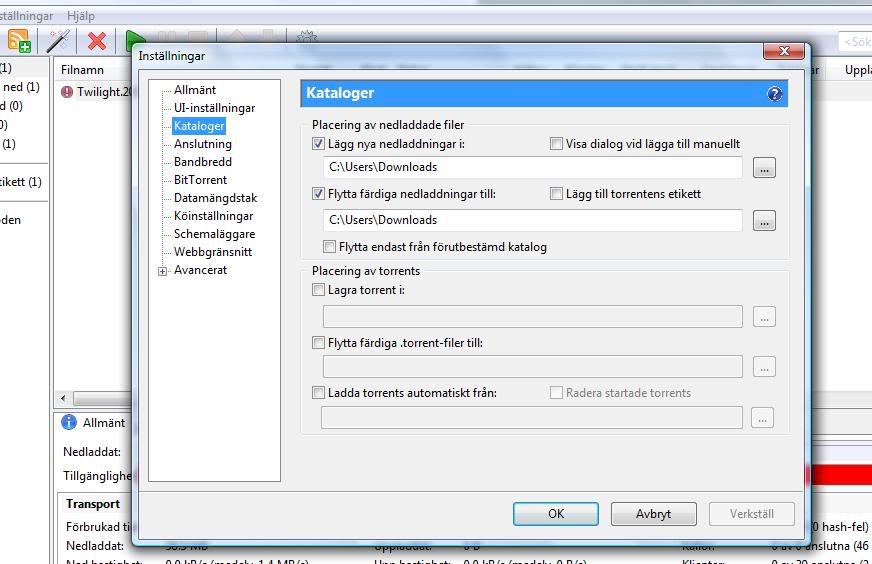Click the auto-load torrents path field
This screenshot has height=564, width=872.
point(531,418)
